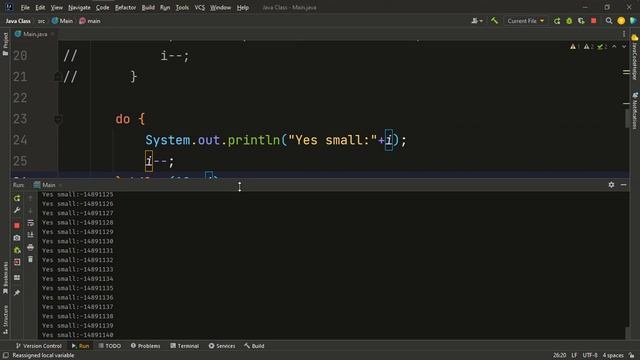Click the code-with-me avatar icon top-right corner
Screen dimensions: 640x360
[x=633, y=21]
